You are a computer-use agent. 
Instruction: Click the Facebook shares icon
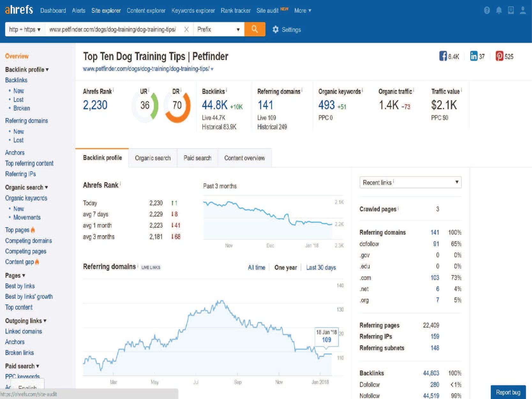click(x=443, y=56)
